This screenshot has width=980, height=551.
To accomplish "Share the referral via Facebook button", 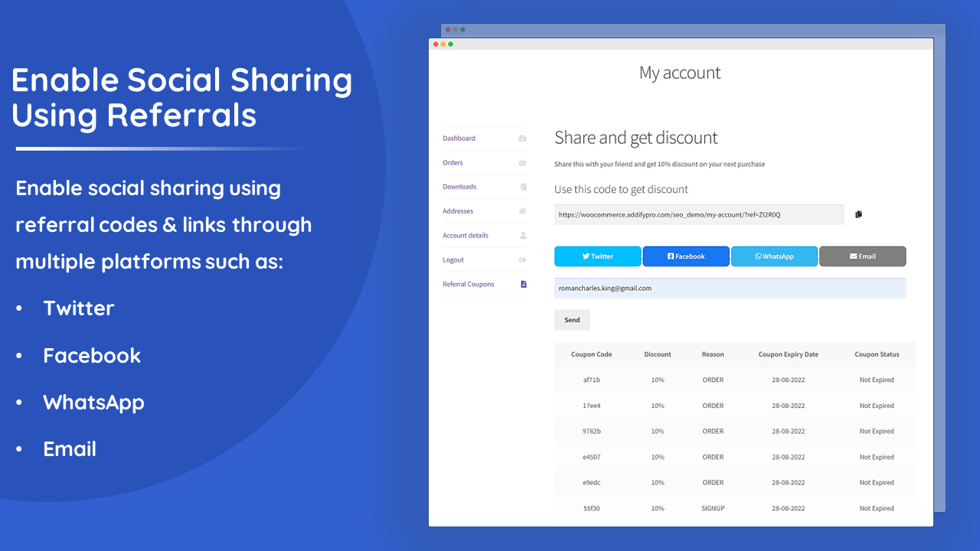I will tap(686, 256).
